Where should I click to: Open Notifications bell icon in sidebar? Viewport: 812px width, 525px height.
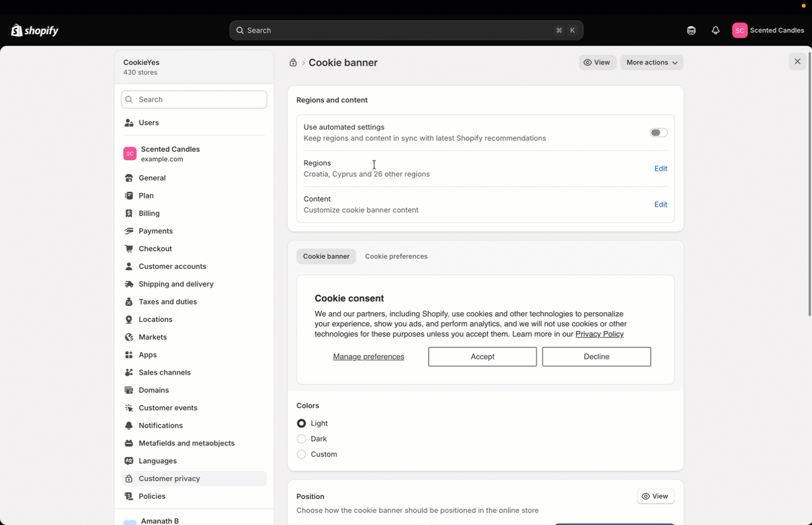[x=129, y=426]
